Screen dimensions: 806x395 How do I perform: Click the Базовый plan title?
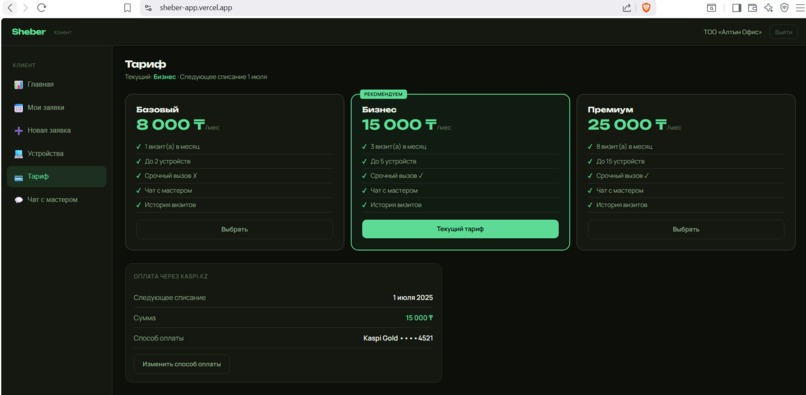pyautogui.click(x=157, y=110)
